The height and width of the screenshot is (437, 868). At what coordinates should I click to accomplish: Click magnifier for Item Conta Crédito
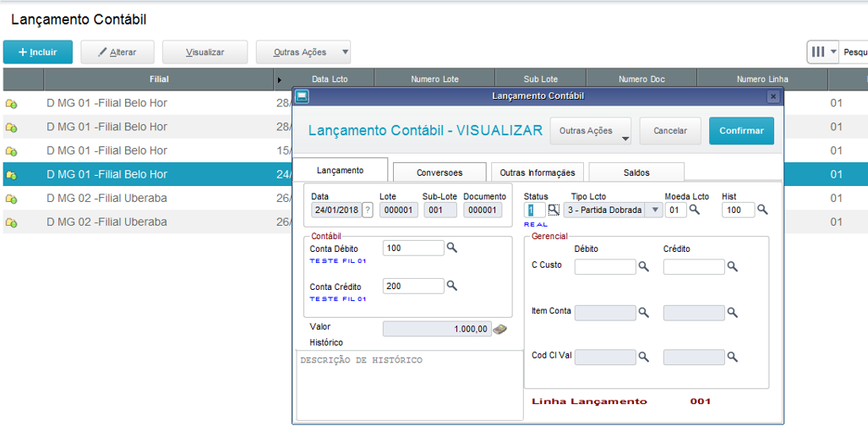point(733,313)
